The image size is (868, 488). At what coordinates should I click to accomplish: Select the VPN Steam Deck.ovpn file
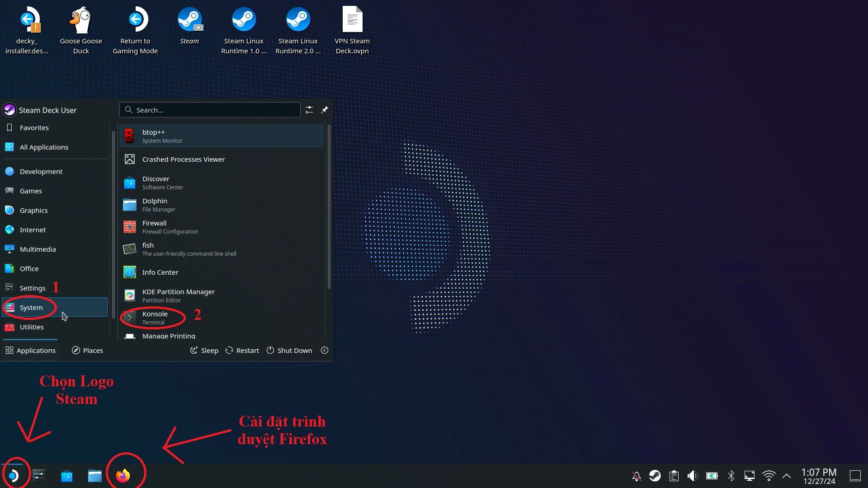[x=352, y=30]
